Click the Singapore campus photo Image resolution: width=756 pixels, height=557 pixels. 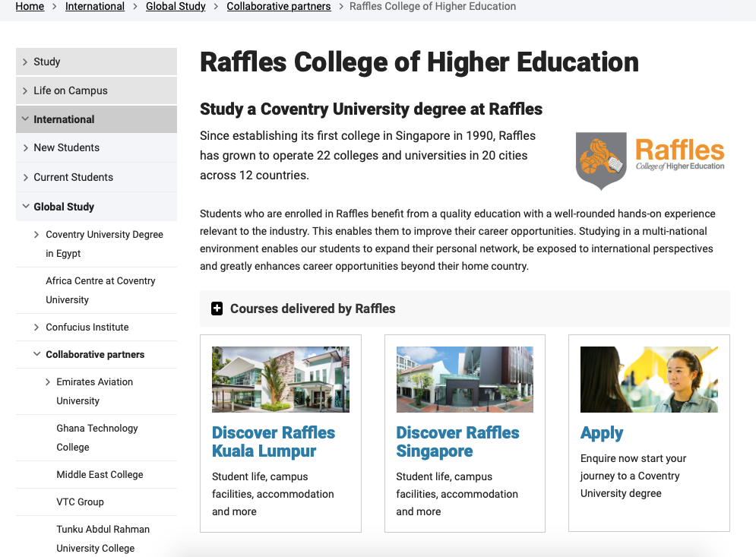pos(465,379)
